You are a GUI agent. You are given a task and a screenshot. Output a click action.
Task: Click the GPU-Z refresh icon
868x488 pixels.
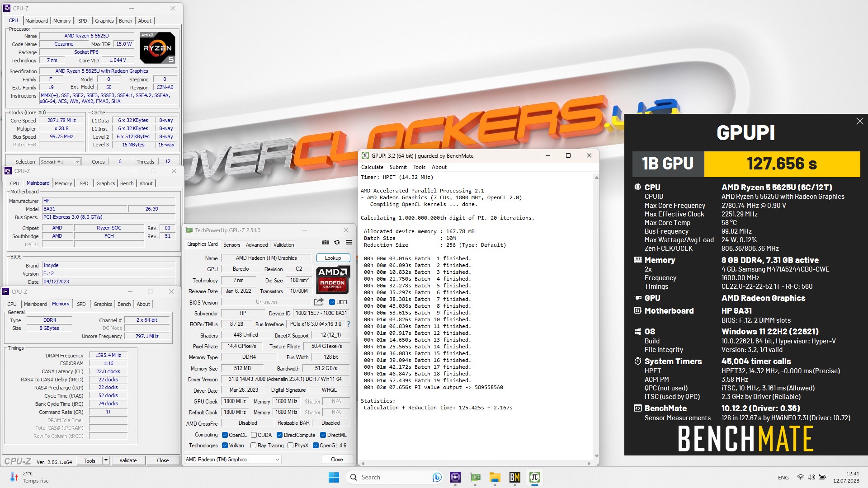337,243
